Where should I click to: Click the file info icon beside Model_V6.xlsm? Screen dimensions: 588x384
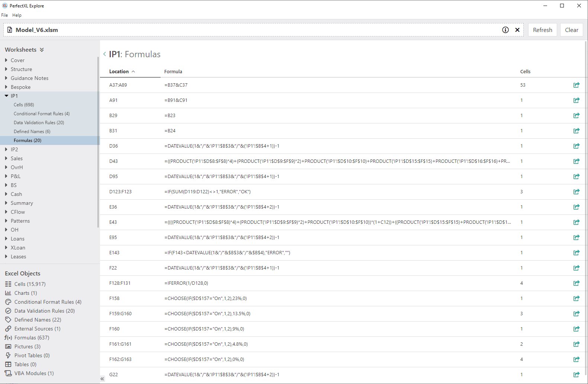[505, 30]
